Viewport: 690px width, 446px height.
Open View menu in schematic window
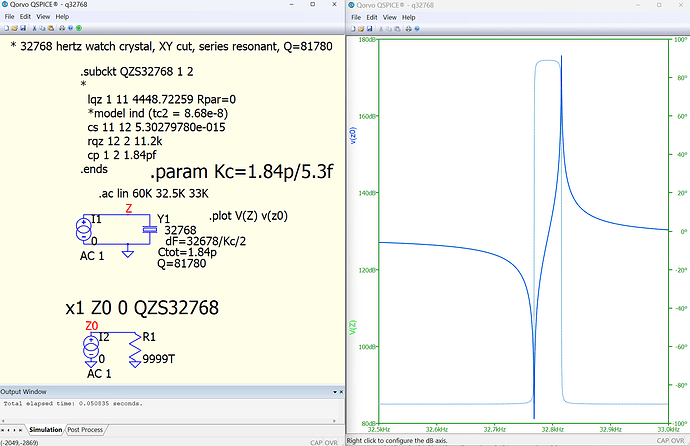tap(43, 17)
